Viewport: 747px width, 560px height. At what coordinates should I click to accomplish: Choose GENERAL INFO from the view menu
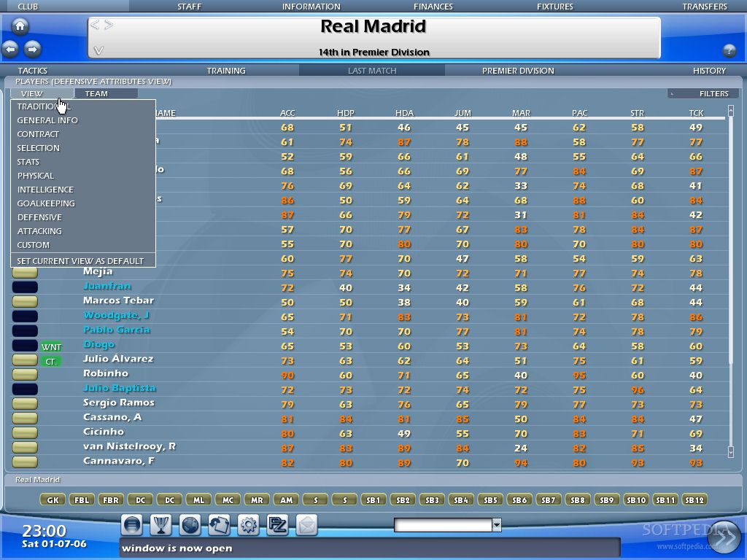[x=83, y=120]
